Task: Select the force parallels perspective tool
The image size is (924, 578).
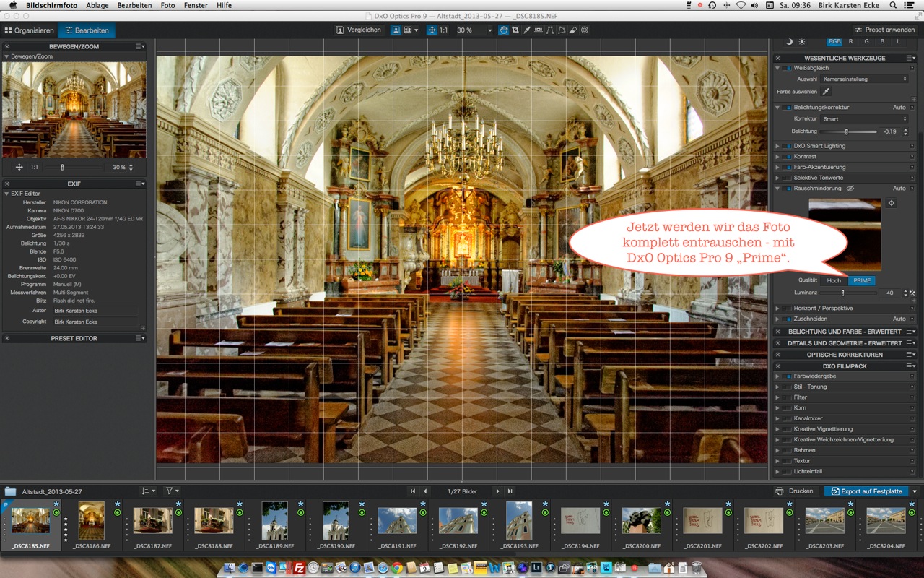Action: (x=550, y=30)
